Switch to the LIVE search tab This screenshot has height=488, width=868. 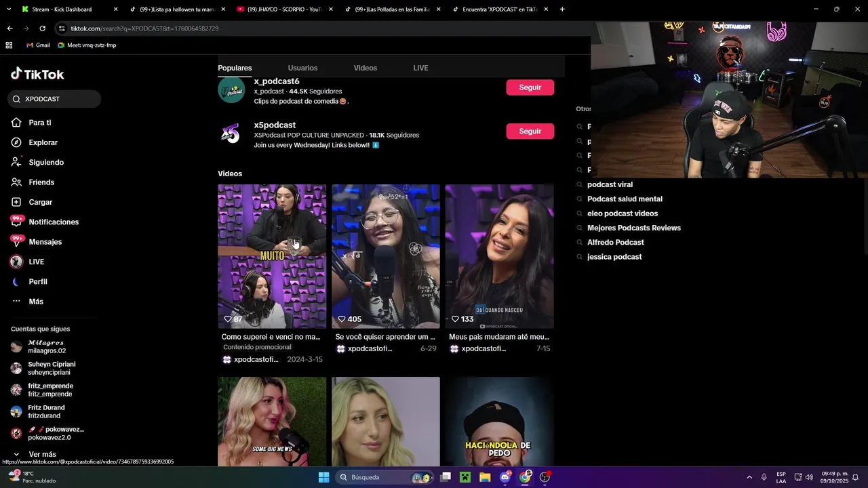point(420,68)
